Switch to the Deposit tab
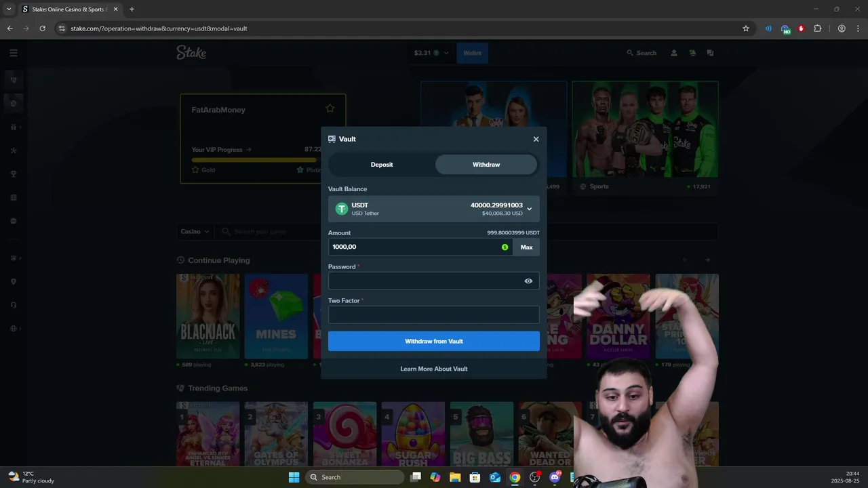Image resolution: width=868 pixels, height=488 pixels. [x=382, y=165]
